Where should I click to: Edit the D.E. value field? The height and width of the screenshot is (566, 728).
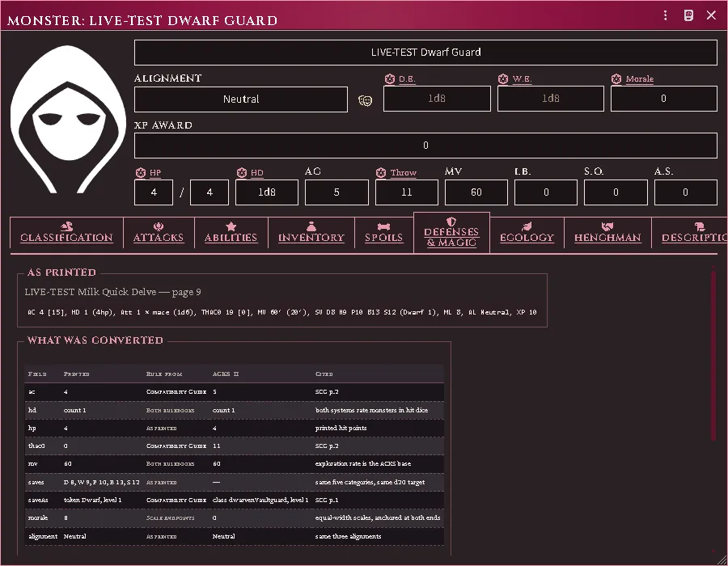[437, 99]
